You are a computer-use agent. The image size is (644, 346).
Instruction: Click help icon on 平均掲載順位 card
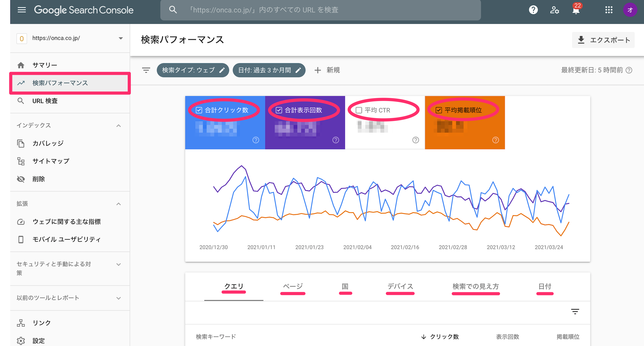click(x=496, y=140)
